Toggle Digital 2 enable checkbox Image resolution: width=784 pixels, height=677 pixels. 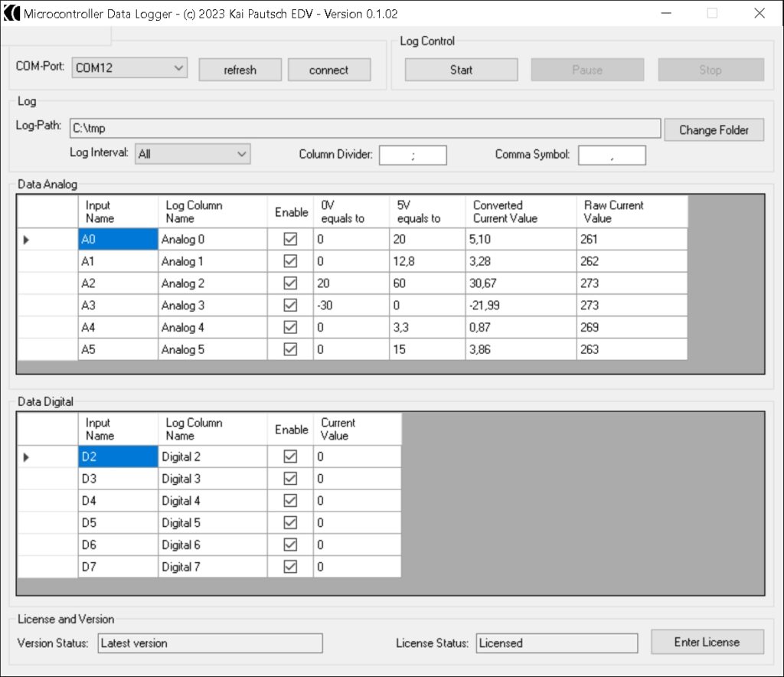(290, 456)
